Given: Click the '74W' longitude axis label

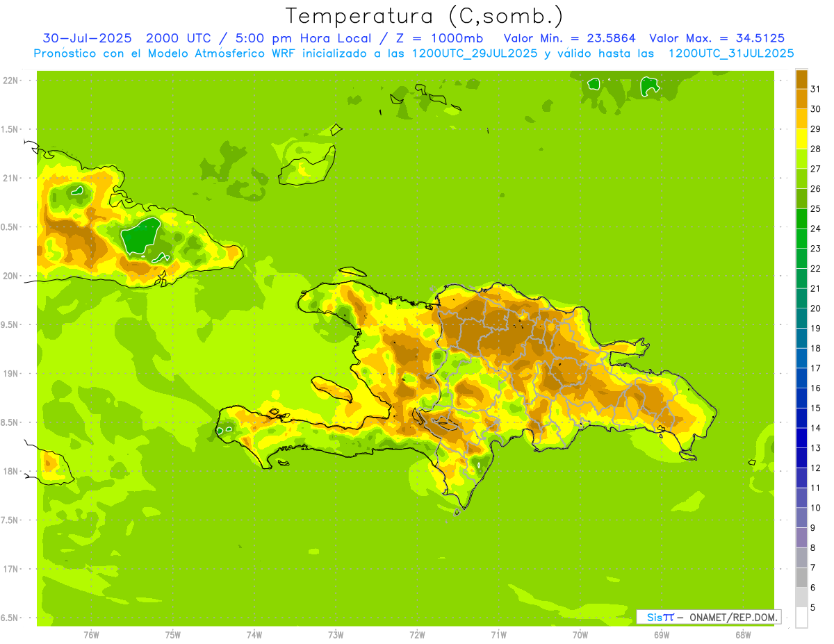Looking at the screenshot, I should click(x=254, y=635).
